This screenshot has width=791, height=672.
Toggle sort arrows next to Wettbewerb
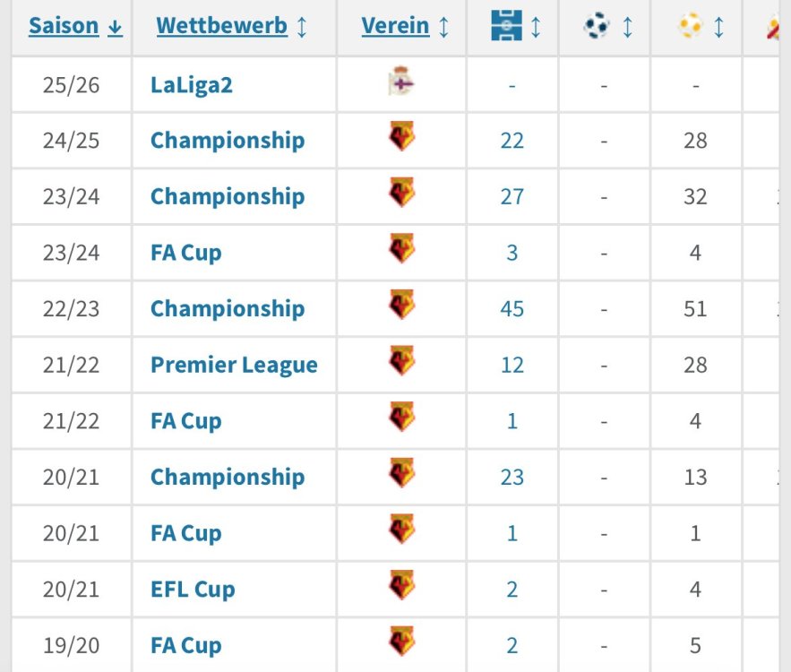pyautogui.click(x=302, y=27)
